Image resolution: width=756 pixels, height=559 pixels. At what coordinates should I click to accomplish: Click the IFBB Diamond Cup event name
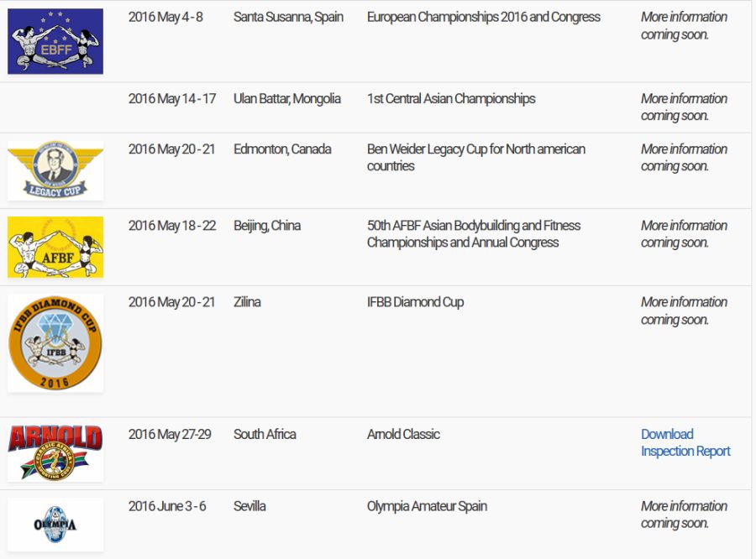pyautogui.click(x=415, y=302)
